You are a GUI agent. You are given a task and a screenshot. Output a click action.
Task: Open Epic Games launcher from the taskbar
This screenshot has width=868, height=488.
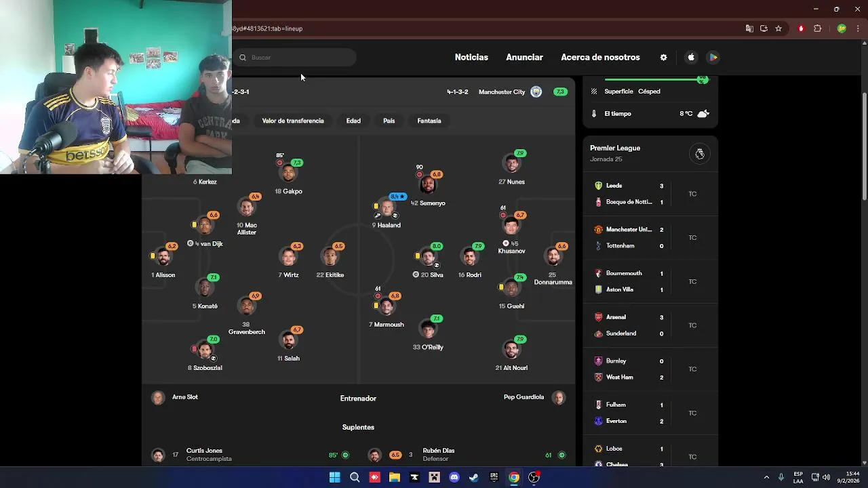point(494,477)
